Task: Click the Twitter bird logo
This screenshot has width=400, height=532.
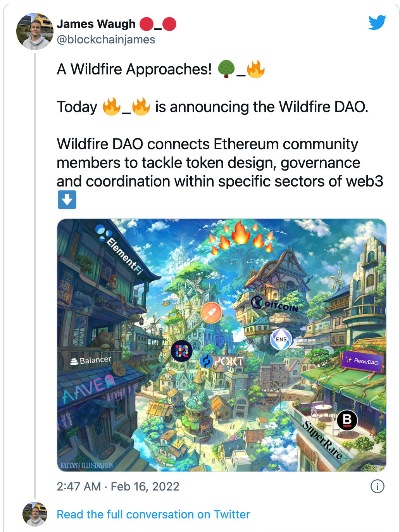Action: click(x=377, y=22)
